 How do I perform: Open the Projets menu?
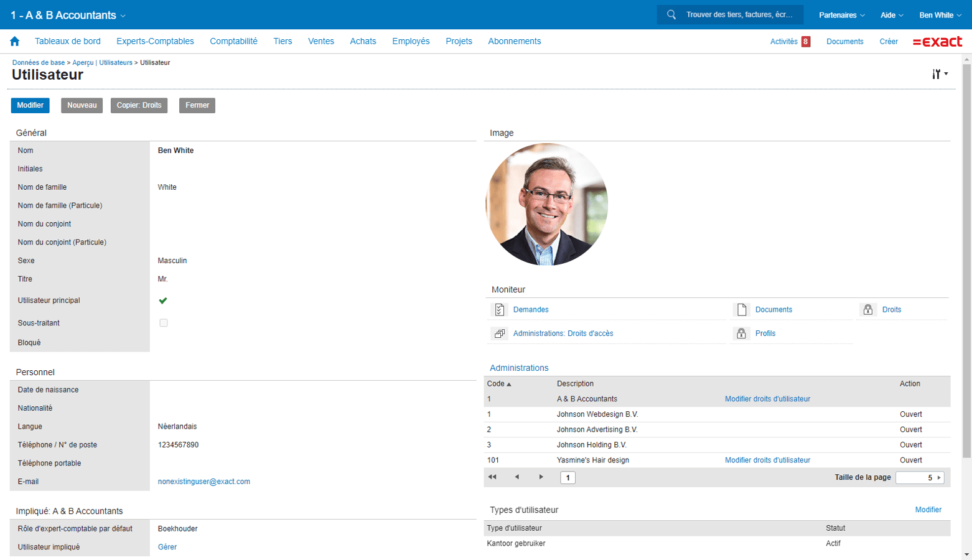459,41
